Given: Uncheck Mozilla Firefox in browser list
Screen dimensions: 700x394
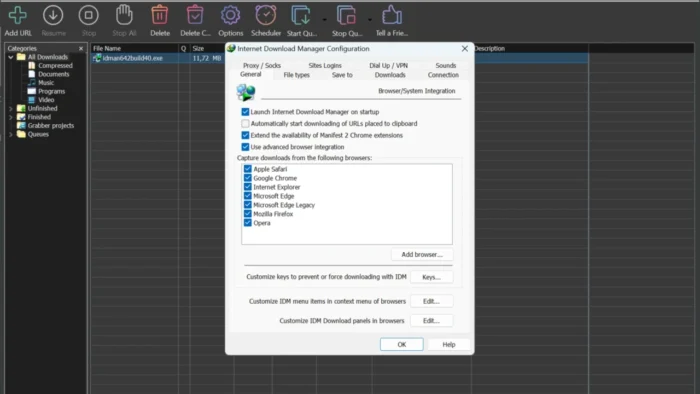Looking at the screenshot, I should click(x=248, y=214).
